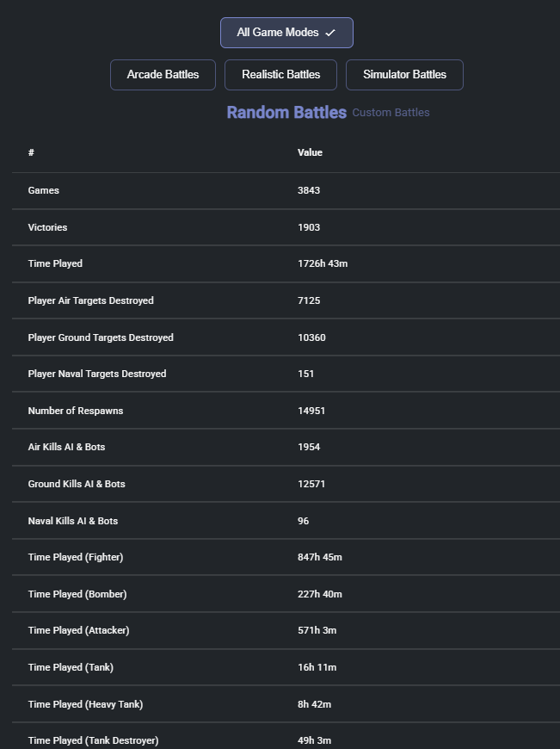Open the Custom Battles tab
The height and width of the screenshot is (749, 560).
pyautogui.click(x=391, y=113)
